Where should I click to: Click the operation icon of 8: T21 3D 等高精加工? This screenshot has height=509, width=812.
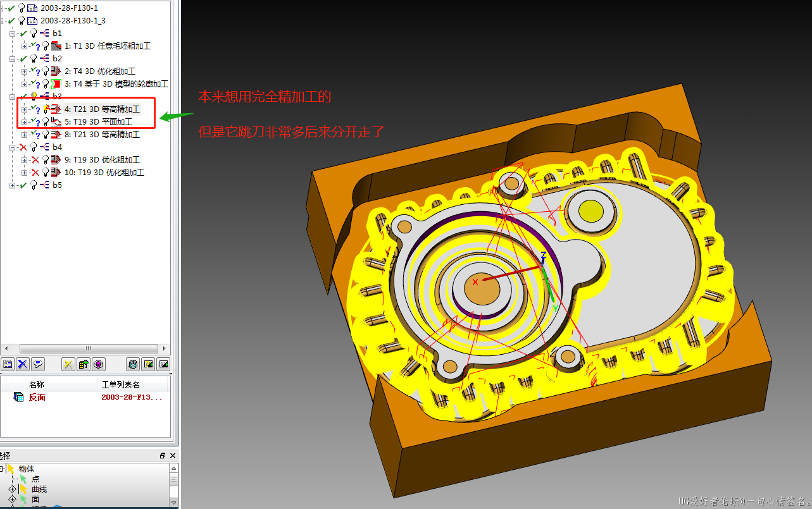tap(56, 135)
